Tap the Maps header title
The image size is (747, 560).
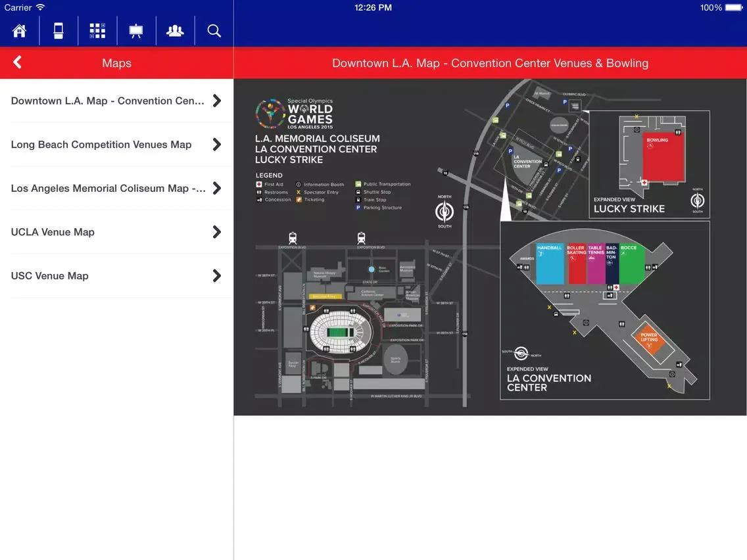117,63
